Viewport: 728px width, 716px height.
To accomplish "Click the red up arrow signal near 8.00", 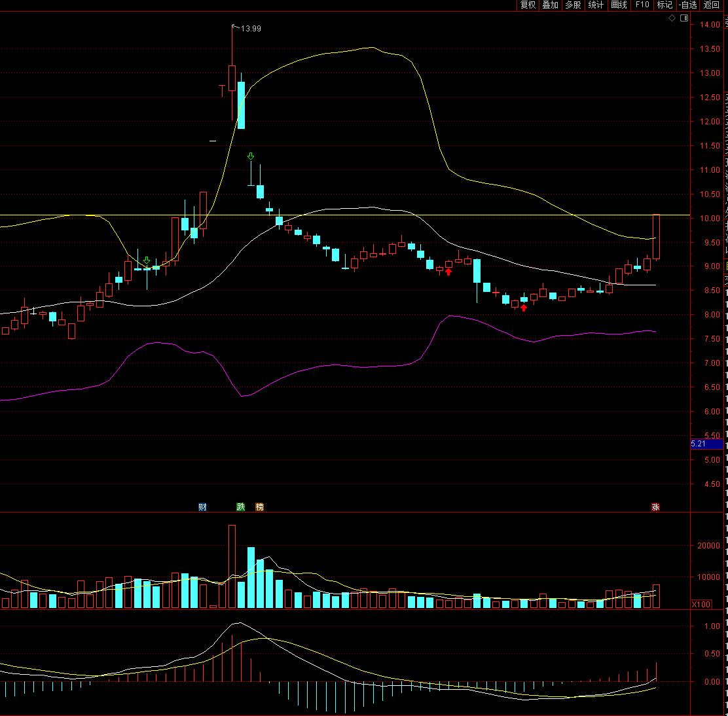I will click(x=524, y=307).
